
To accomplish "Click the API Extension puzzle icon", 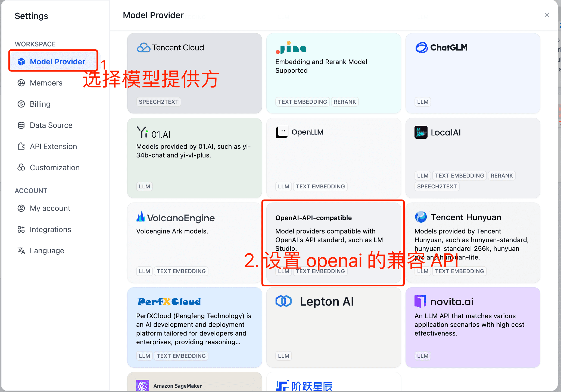I will (x=21, y=146).
